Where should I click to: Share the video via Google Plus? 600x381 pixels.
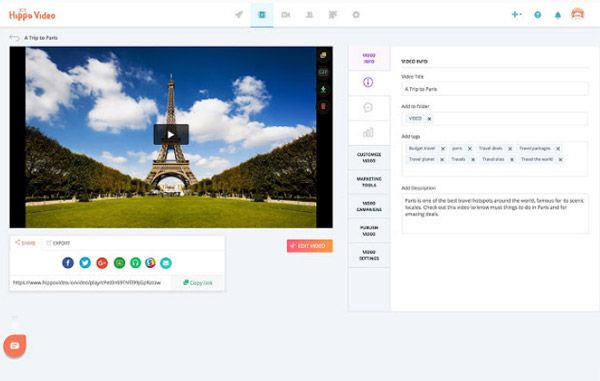coord(102,263)
